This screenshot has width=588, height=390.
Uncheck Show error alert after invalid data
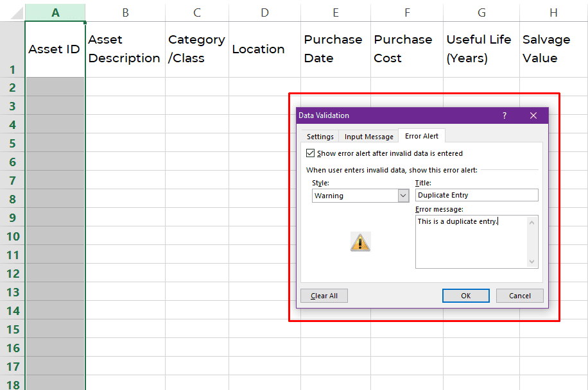(x=311, y=153)
